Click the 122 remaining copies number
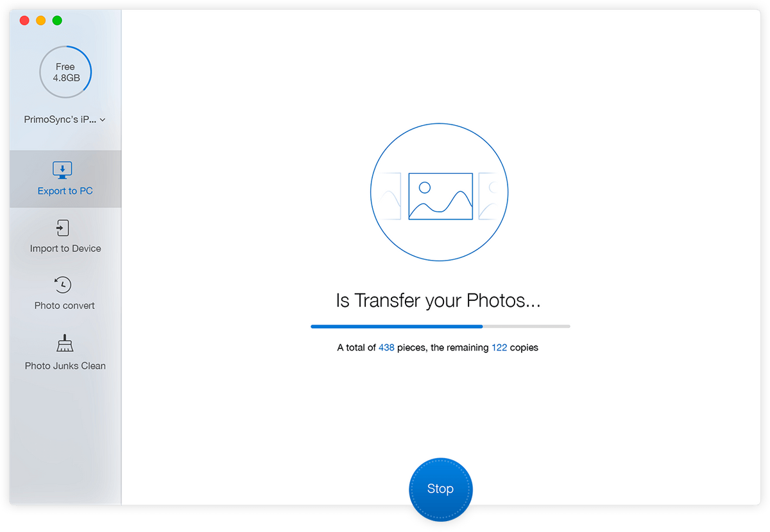This screenshot has height=532, width=770. tap(499, 348)
